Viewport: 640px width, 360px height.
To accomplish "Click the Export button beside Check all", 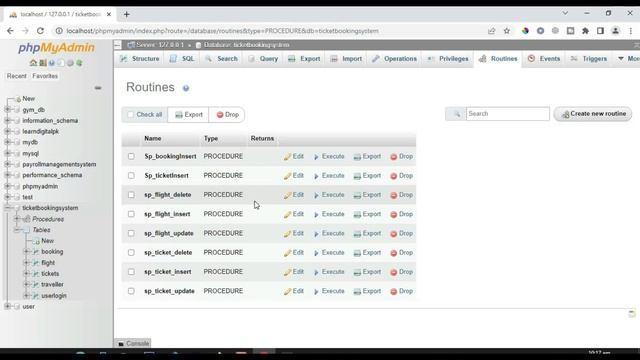I will pyautogui.click(x=189, y=115).
